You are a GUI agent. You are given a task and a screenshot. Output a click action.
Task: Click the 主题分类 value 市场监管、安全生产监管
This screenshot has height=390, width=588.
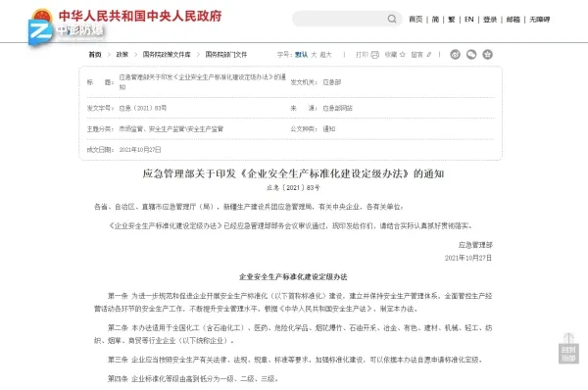(x=171, y=128)
